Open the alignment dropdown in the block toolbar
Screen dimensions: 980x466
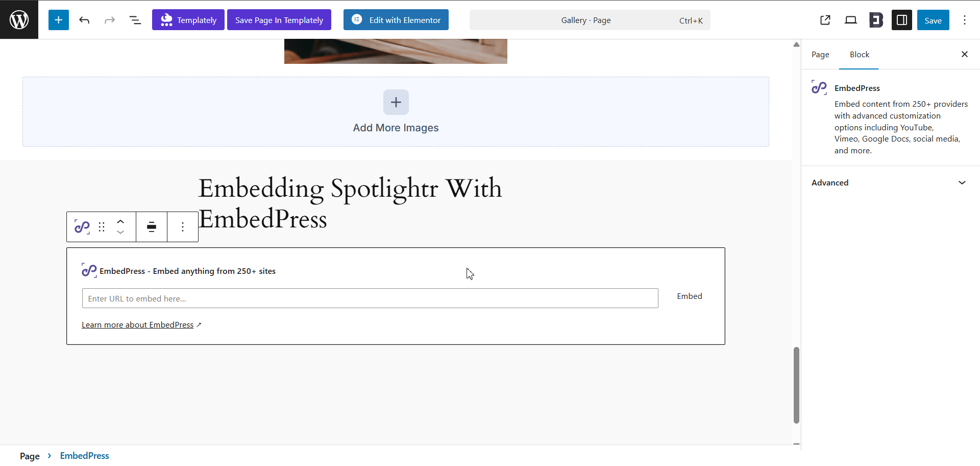tap(151, 226)
